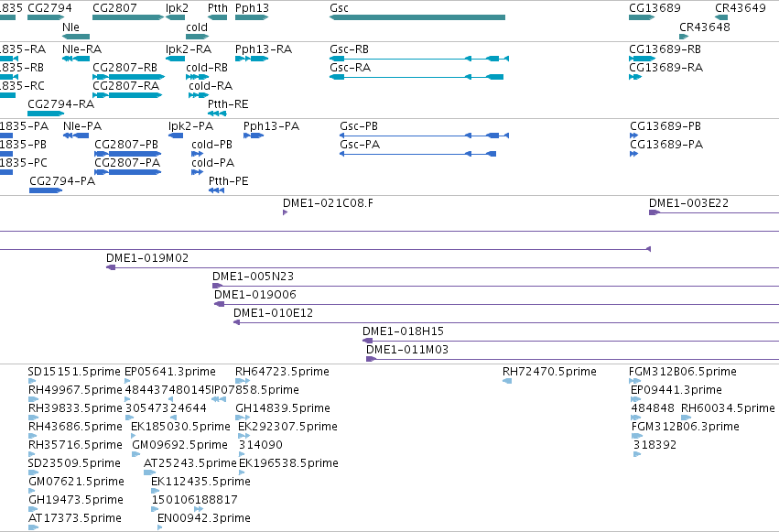779x532 pixels.
Task: Open the Ipk2 gene label
Action: pos(177,8)
